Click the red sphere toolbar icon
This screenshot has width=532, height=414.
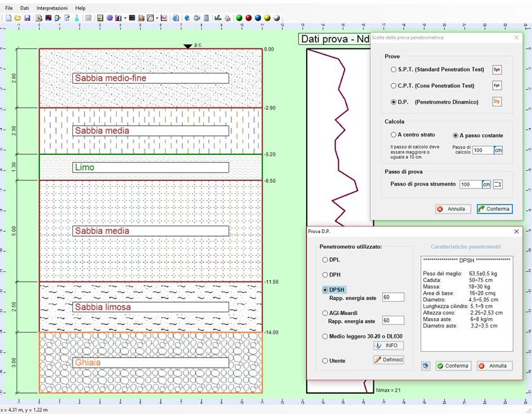pyautogui.click(x=249, y=18)
